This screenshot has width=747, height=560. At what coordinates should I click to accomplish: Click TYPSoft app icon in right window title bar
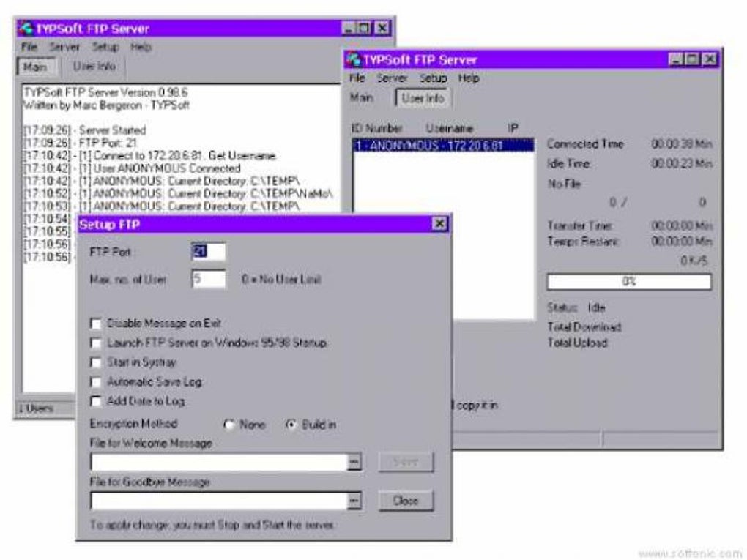click(353, 59)
